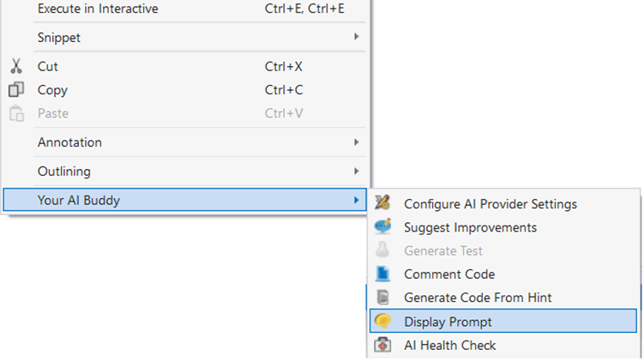Expand the Snippet submenu arrow

[356, 38]
